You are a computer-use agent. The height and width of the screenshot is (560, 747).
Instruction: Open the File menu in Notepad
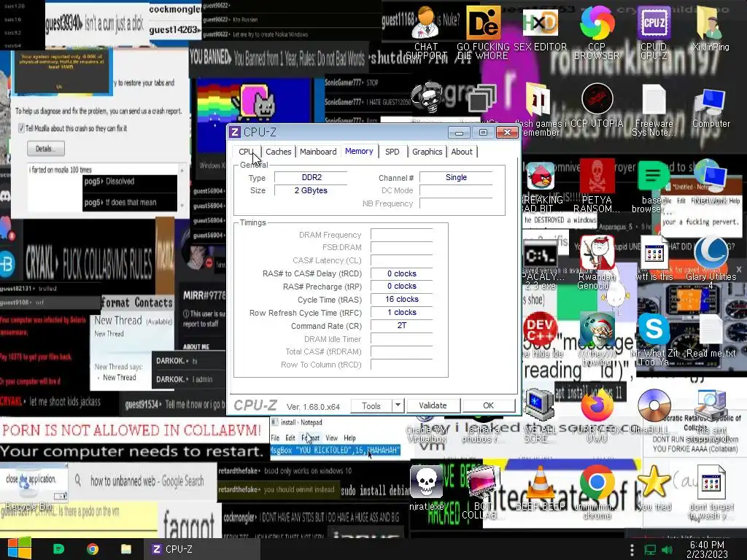(x=275, y=437)
